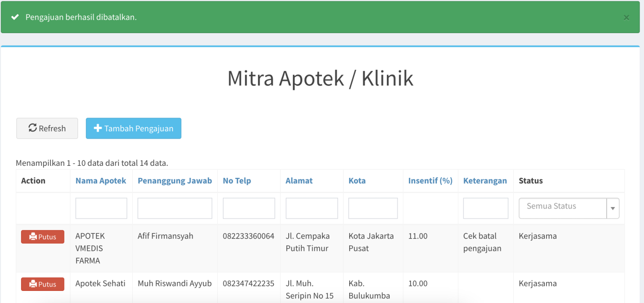Select phone number 082347422235
The height and width of the screenshot is (303, 644).
[249, 283]
